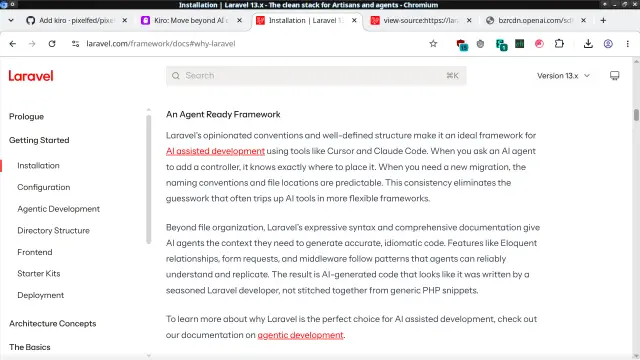
Task: Open the Version 13.x dropdown
Action: click(563, 76)
